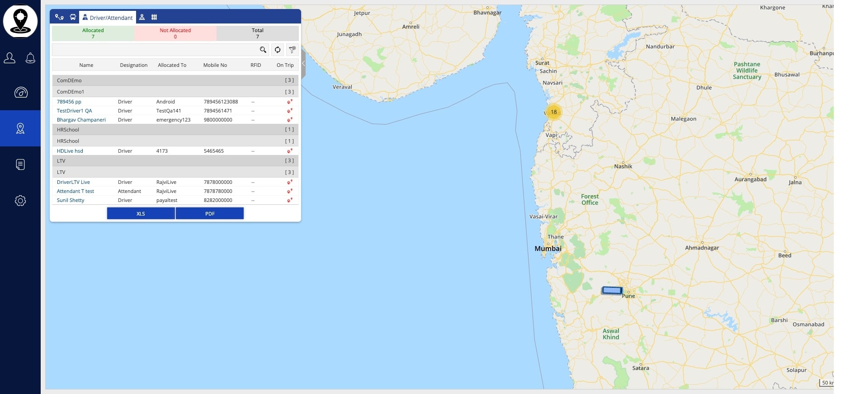Open settings gear in sidebar
This screenshot has height=394, width=868.
[x=20, y=201]
